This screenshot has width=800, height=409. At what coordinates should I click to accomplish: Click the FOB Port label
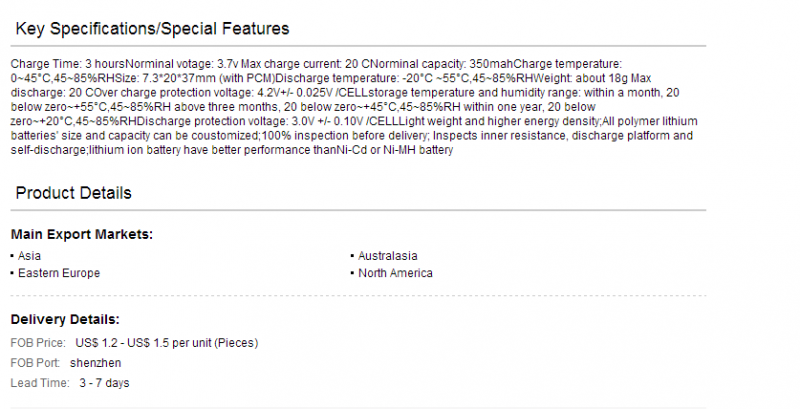coord(35,363)
